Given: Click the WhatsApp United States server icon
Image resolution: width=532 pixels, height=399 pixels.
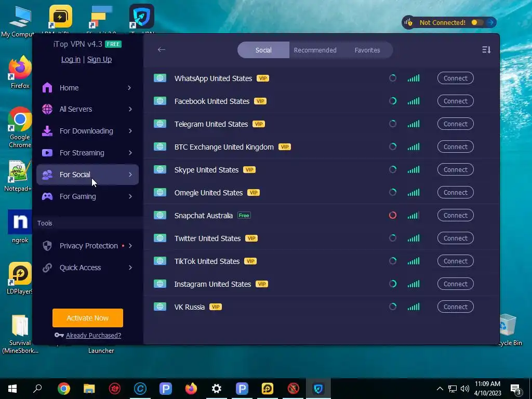Looking at the screenshot, I should coord(160,78).
